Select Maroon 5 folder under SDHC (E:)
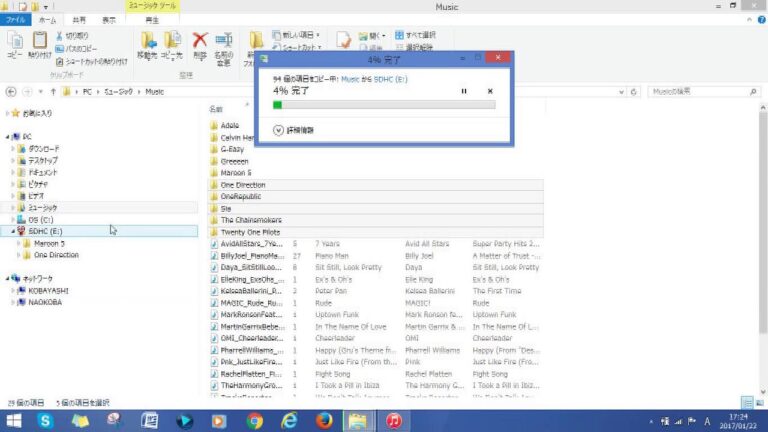The height and width of the screenshot is (432, 768). click(x=49, y=243)
